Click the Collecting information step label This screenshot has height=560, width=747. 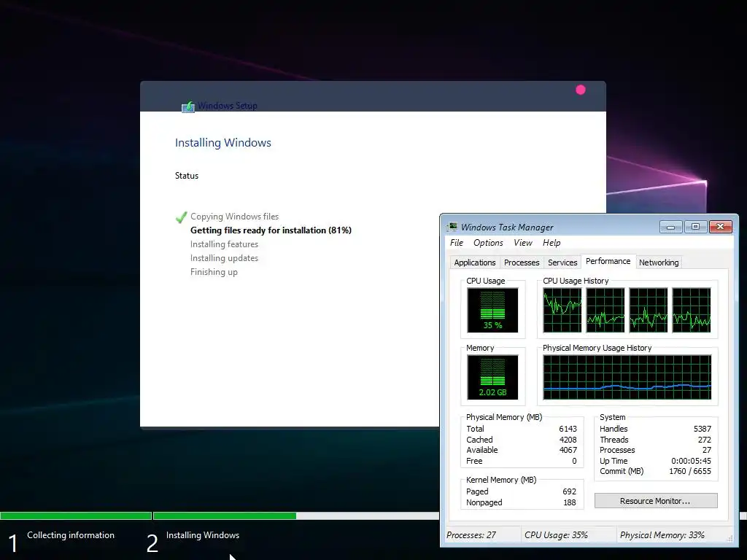(x=71, y=535)
